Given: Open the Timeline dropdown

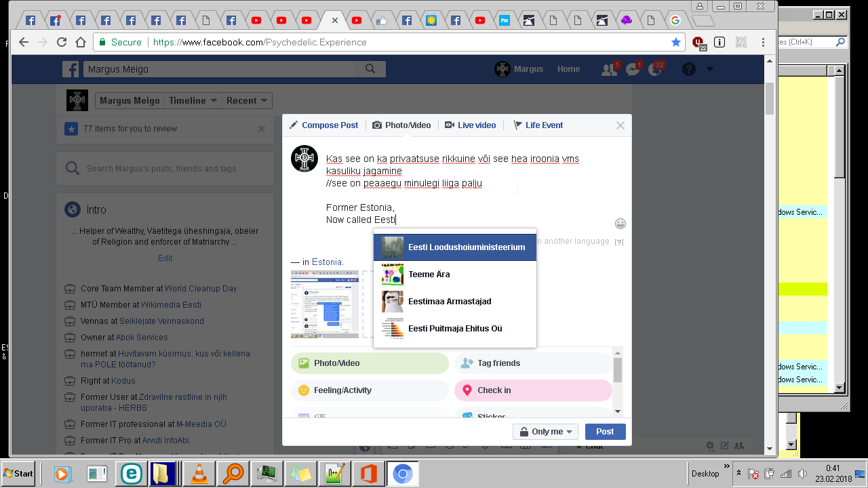Looking at the screenshot, I should click(193, 100).
